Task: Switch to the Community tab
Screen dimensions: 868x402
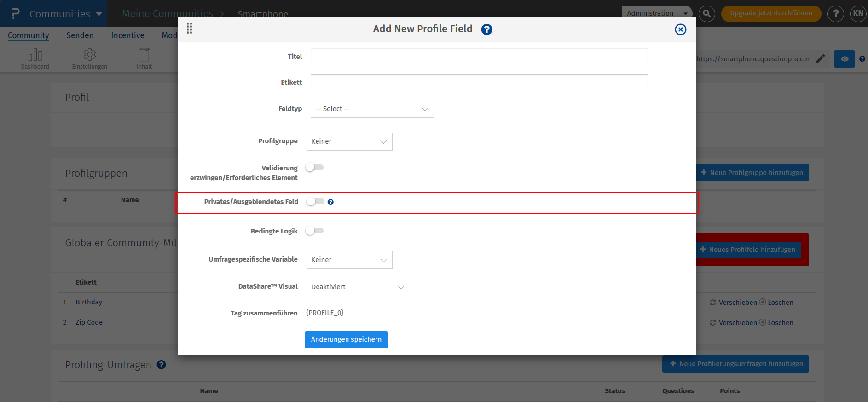Action: [x=29, y=35]
